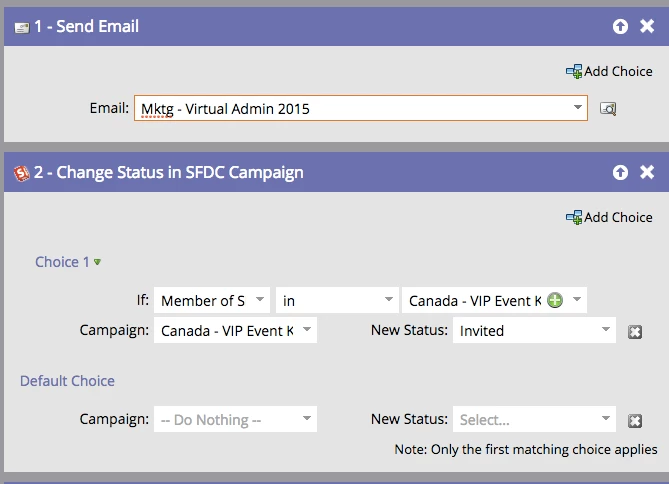Screen dimensions: 669x484
Task: Click Add Choice in Send Email step
Action: click(x=609, y=71)
